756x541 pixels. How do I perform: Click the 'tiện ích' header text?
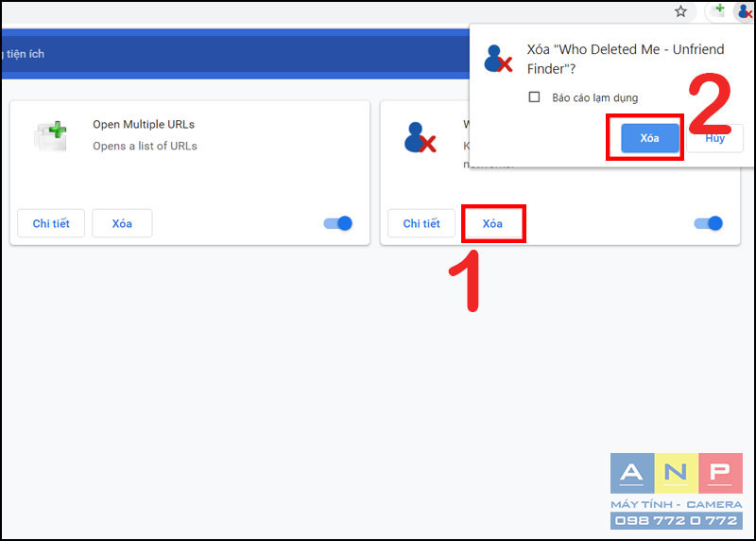click(x=26, y=54)
